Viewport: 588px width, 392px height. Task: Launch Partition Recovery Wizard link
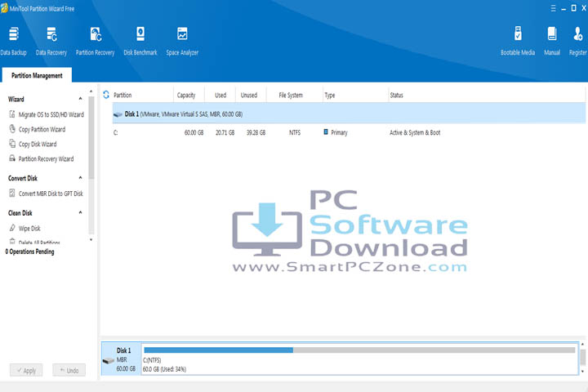pyautogui.click(x=46, y=158)
